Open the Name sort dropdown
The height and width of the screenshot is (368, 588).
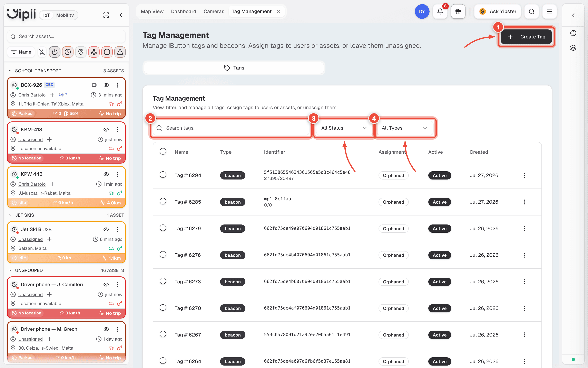[21, 52]
